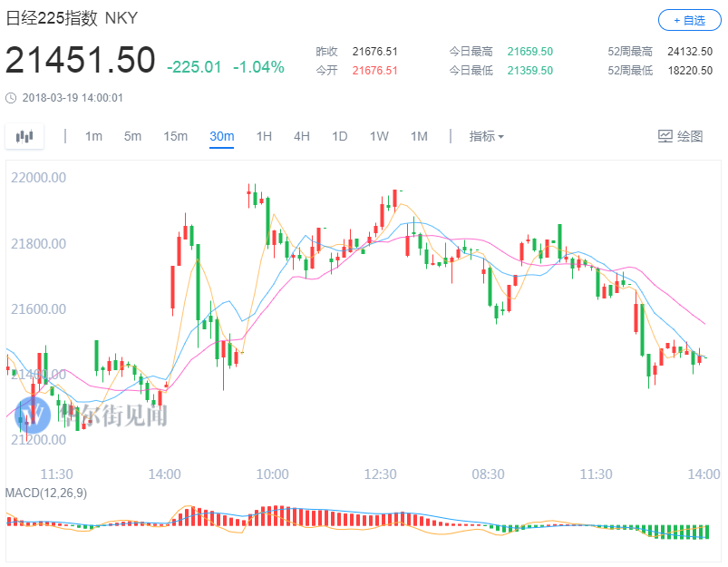Screen dimensions: 728x567
Task: Click the 21600.00 price axis label
Action: point(39,309)
